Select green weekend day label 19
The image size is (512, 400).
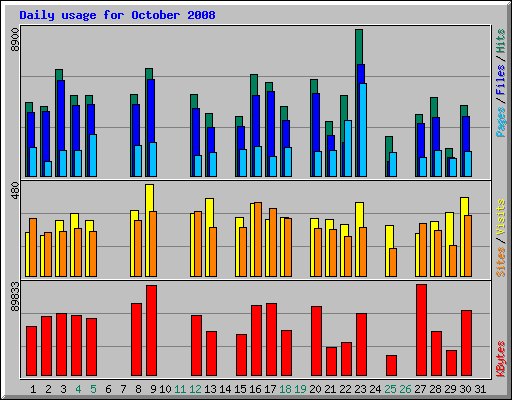[x=300, y=389]
